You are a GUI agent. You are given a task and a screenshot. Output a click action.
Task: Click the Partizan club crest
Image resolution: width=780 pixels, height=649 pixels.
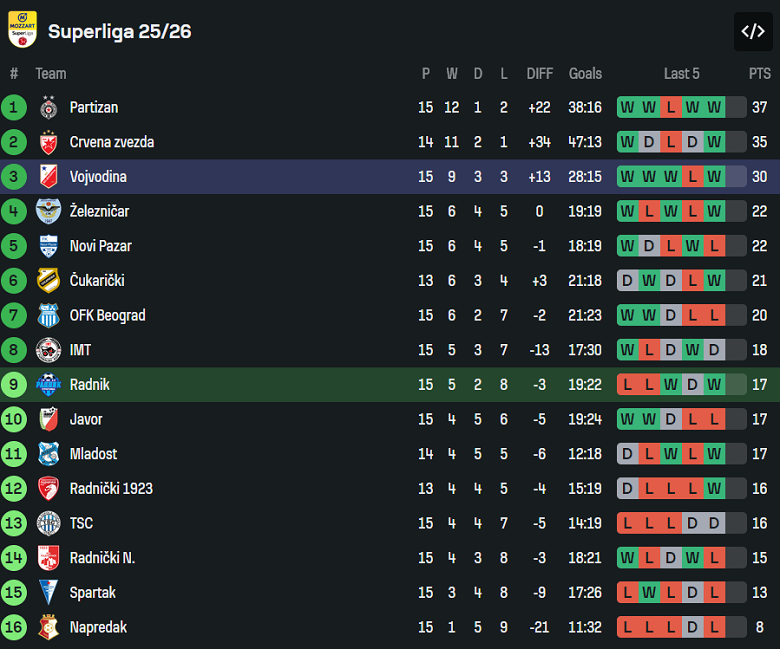click(x=48, y=107)
